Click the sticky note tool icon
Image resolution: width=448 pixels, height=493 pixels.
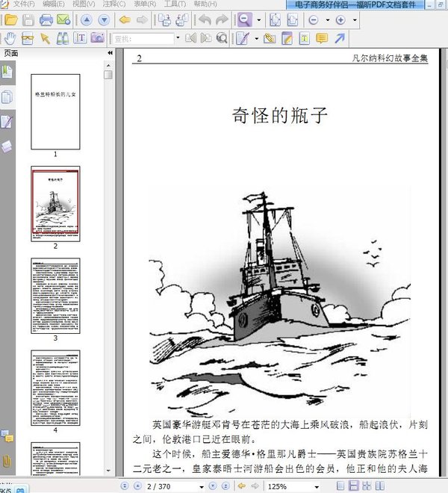coord(287,38)
